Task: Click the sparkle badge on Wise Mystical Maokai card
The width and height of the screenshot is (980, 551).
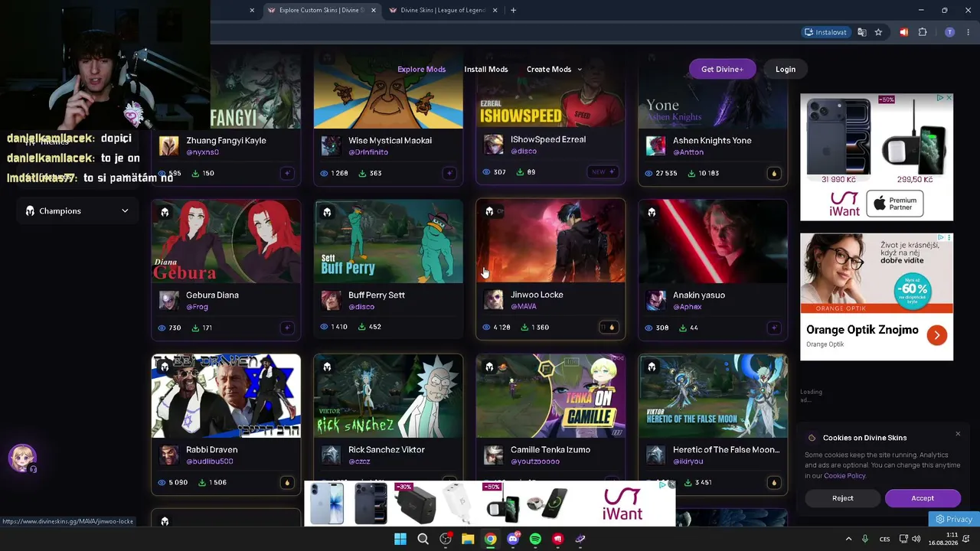Action: click(449, 173)
